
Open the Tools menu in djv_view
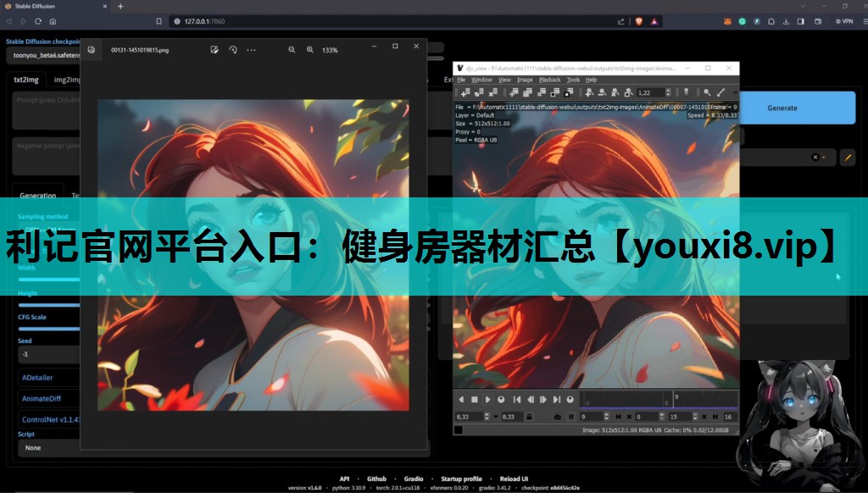(573, 80)
